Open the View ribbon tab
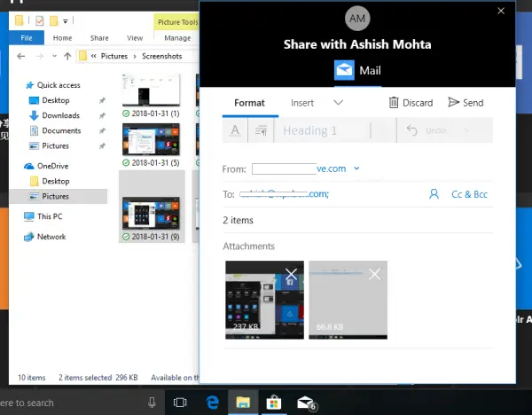Viewport: 532px width, 415px height. (x=135, y=38)
